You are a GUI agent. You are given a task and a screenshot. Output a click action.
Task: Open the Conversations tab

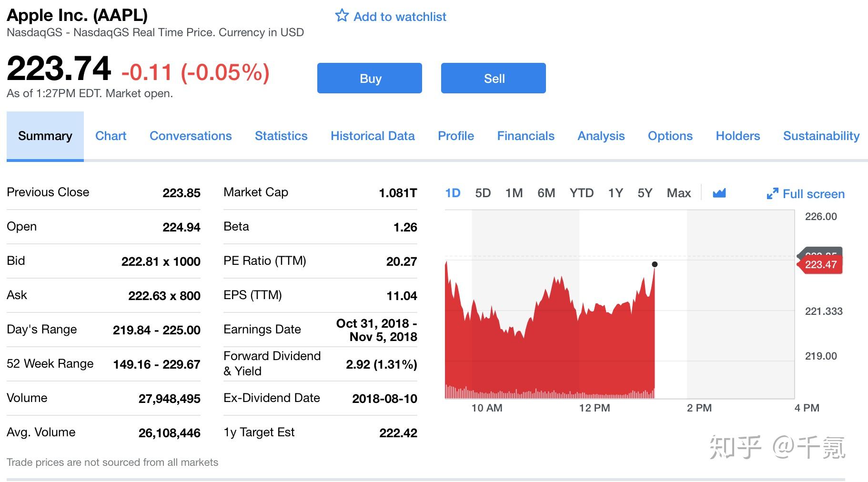[191, 136]
